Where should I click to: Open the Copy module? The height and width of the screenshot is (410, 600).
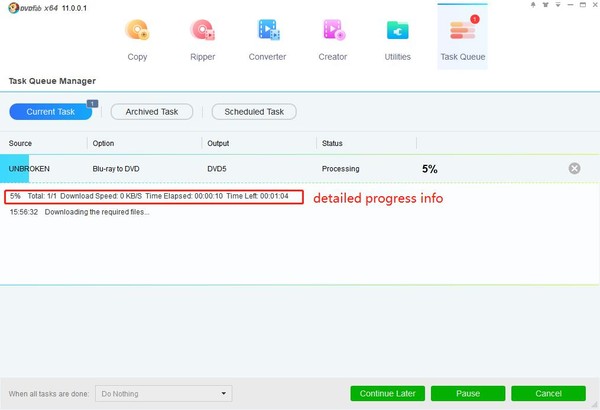coord(138,39)
